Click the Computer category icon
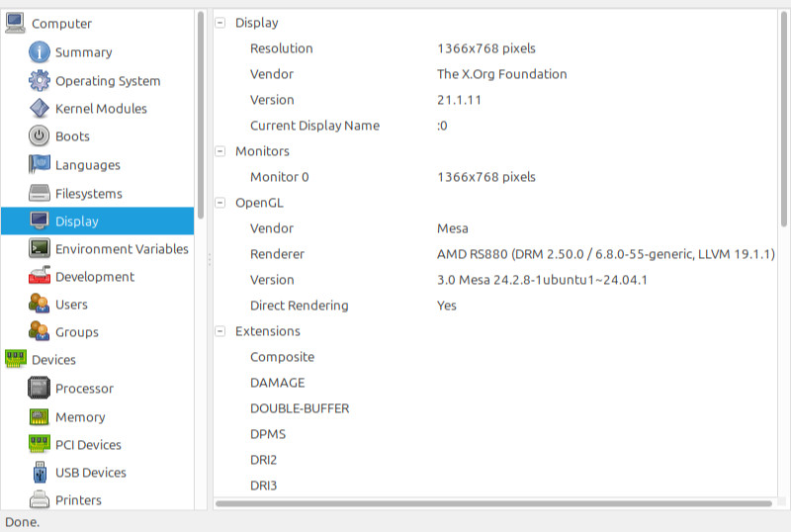This screenshot has width=791, height=532. pyautogui.click(x=15, y=23)
